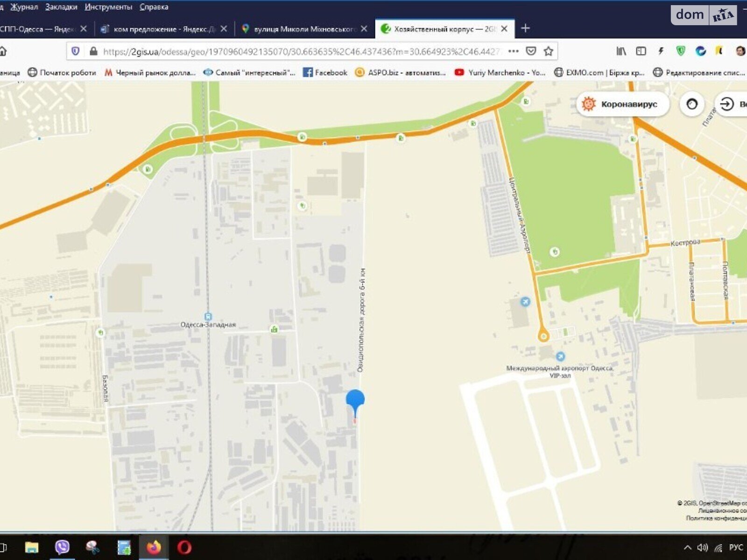747x560 pixels.
Task: Click the orange circular road-end marker
Action: click(543, 336)
